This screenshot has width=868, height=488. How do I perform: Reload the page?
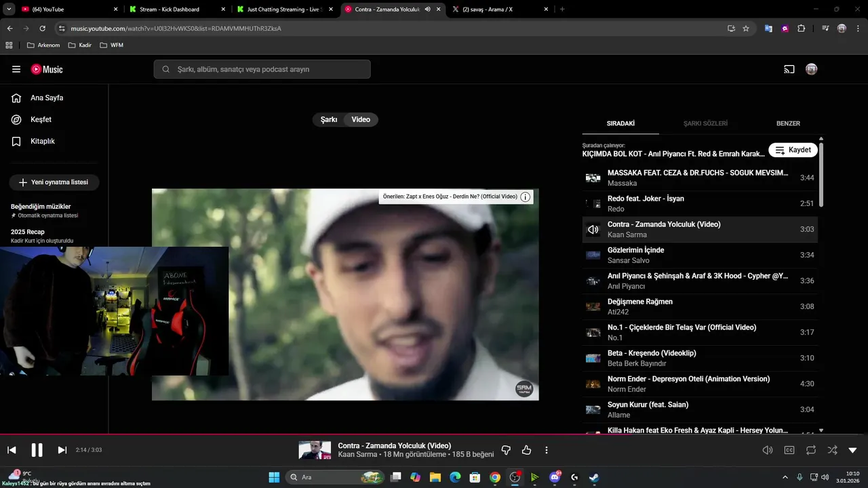tap(42, 28)
